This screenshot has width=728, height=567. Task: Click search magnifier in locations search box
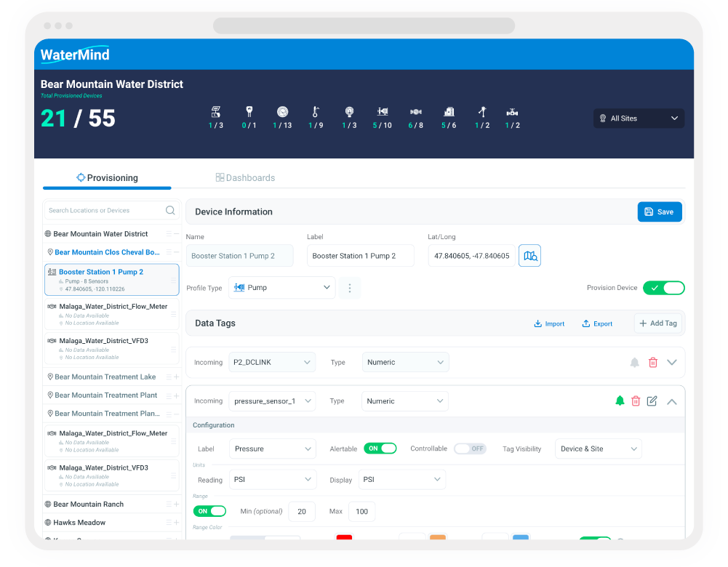pos(170,210)
